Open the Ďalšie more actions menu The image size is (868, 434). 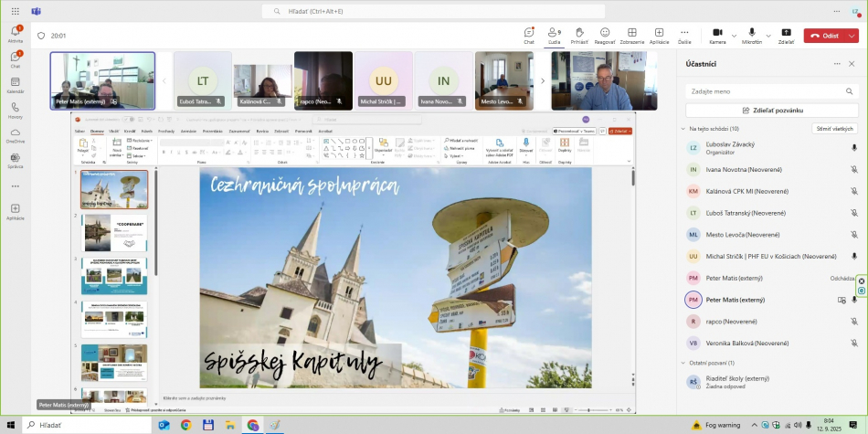[x=684, y=35]
